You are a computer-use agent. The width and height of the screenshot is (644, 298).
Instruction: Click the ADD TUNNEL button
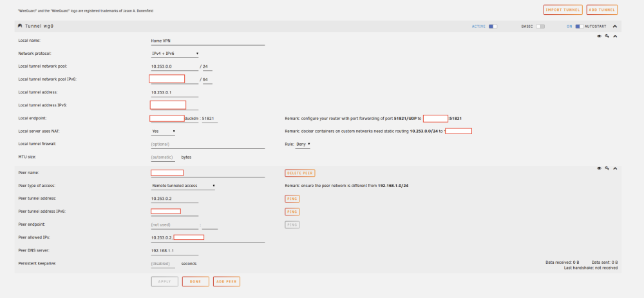click(x=602, y=10)
